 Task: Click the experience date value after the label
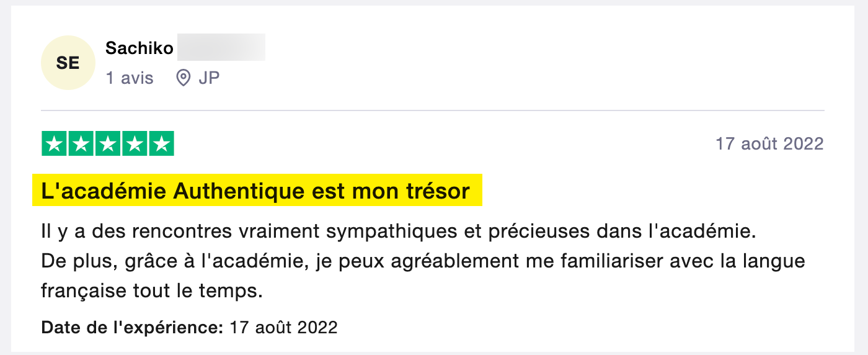(x=283, y=327)
